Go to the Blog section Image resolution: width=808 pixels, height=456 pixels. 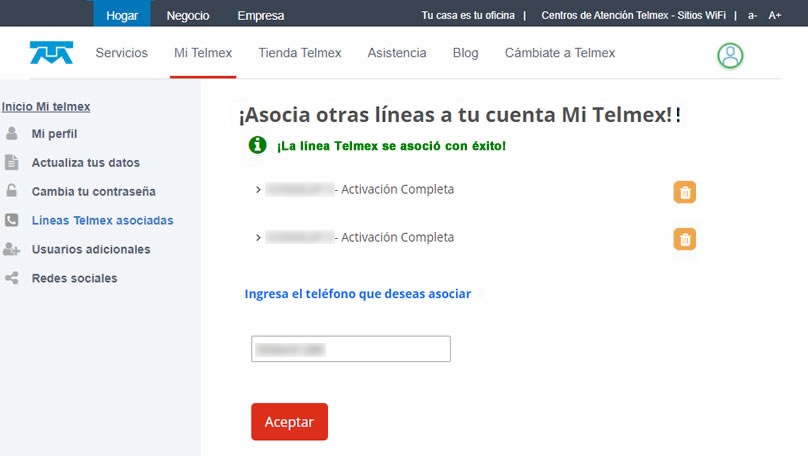(465, 53)
